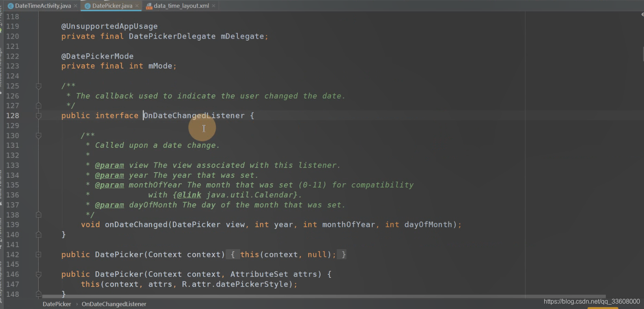Open the data_time_layout.xml tab
The width and height of the screenshot is (644, 309).
[x=181, y=6]
